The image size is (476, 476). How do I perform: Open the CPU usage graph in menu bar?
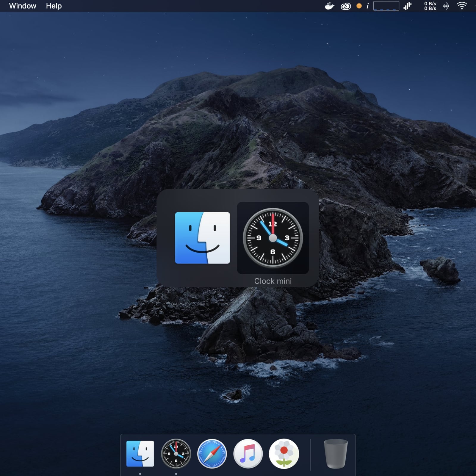coord(386,6)
